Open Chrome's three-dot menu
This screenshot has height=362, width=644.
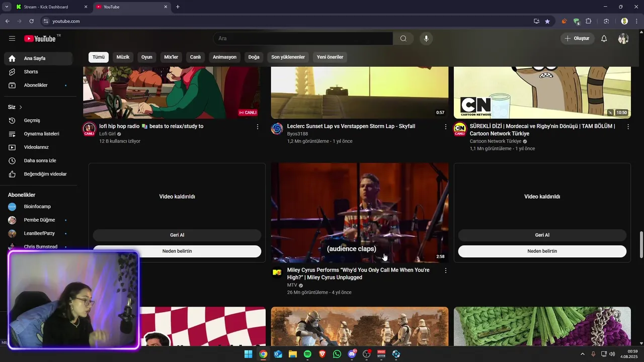click(637, 21)
